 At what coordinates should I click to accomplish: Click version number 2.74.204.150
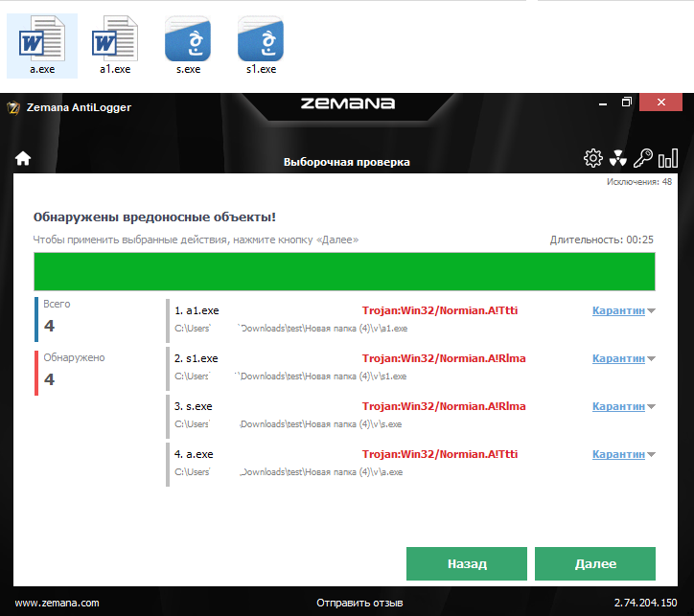click(x=645, y=603)
